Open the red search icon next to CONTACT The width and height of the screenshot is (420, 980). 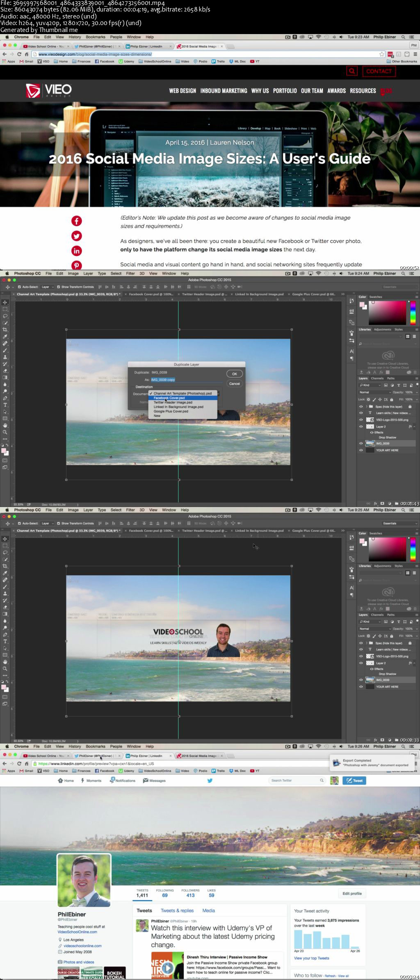click(352, 71)
